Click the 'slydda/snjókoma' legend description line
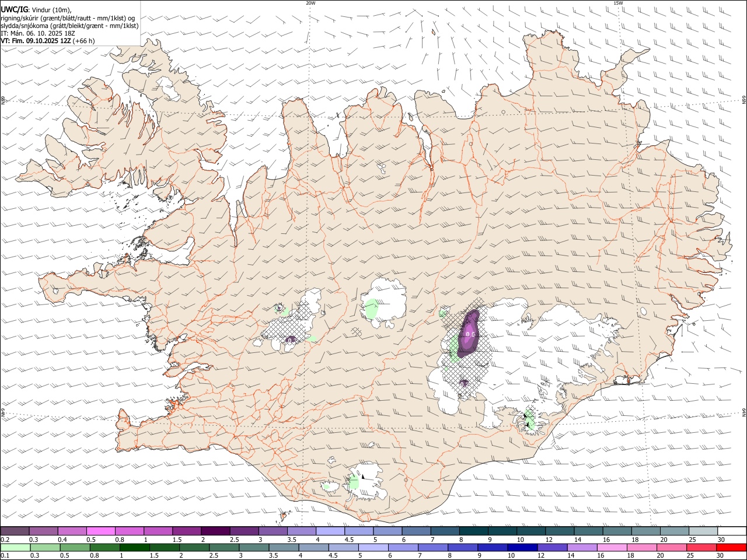Viewport: 747px width, 560px height. pyautogui.click(x=70, y=26)
